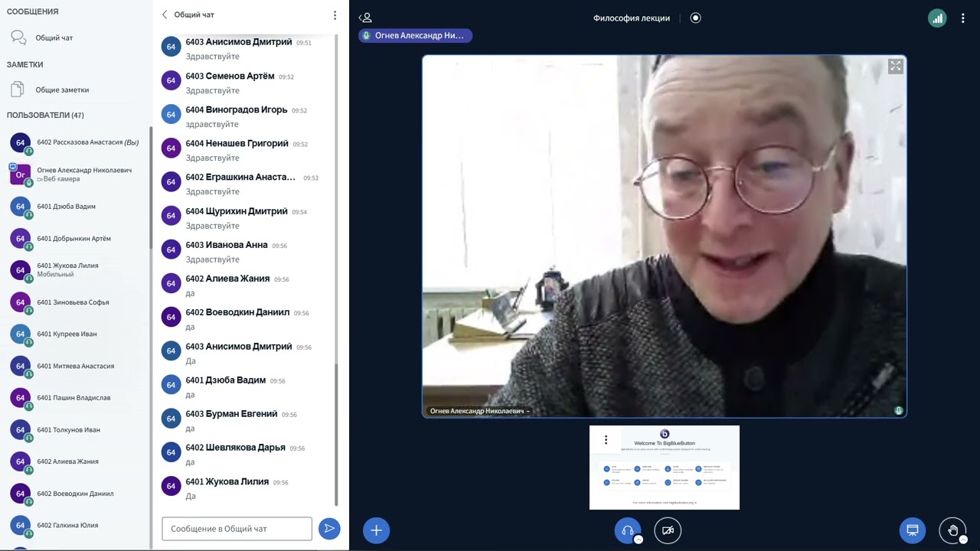This screenshot has width=980, height=551.
Task: Select user 6401 Пашин Владислав
Action: [x=77, y=398]
